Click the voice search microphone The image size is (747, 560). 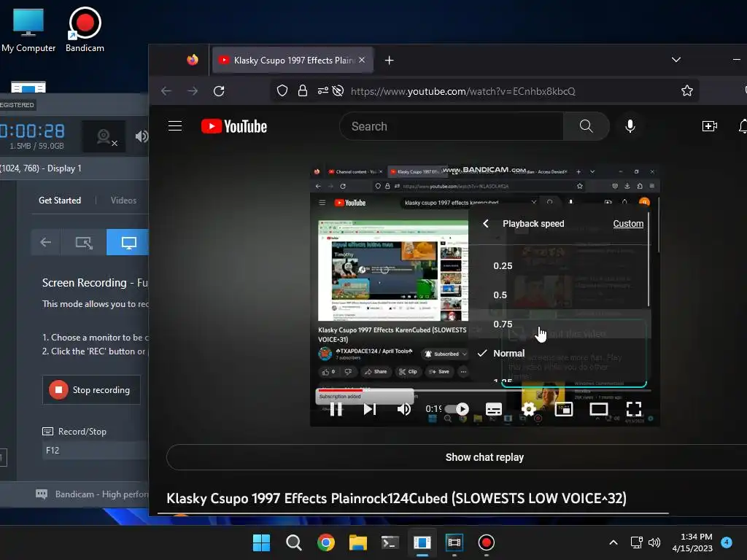click(x=630, y=126)
